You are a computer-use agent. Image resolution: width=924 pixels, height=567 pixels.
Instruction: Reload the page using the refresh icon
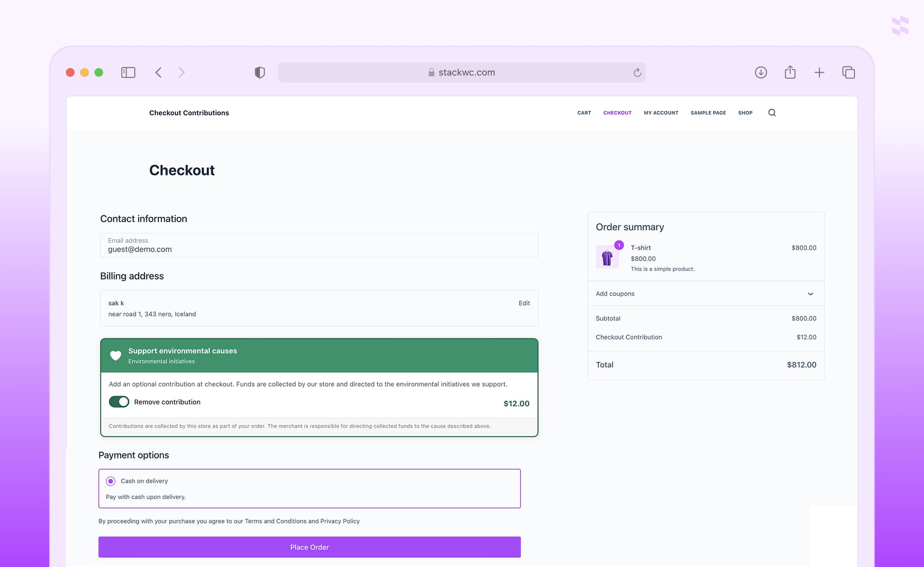click(x=637, y=73)
